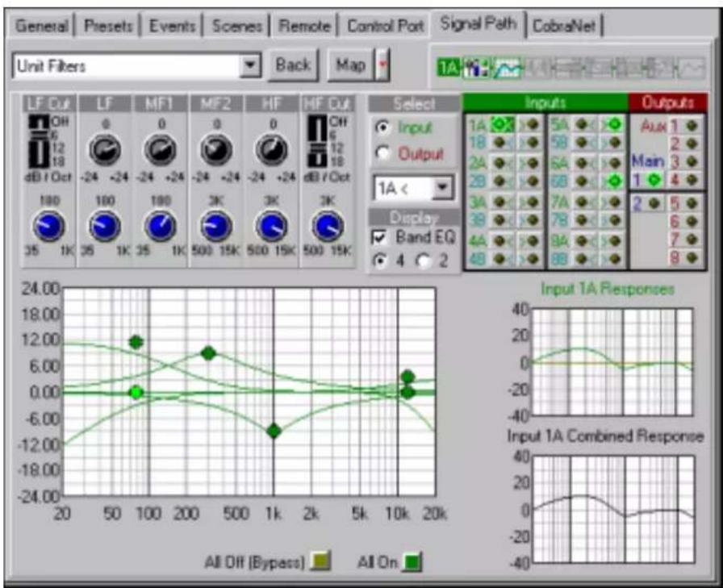
Task: Open the Remote tab
Action: click(x=304, y=26)
